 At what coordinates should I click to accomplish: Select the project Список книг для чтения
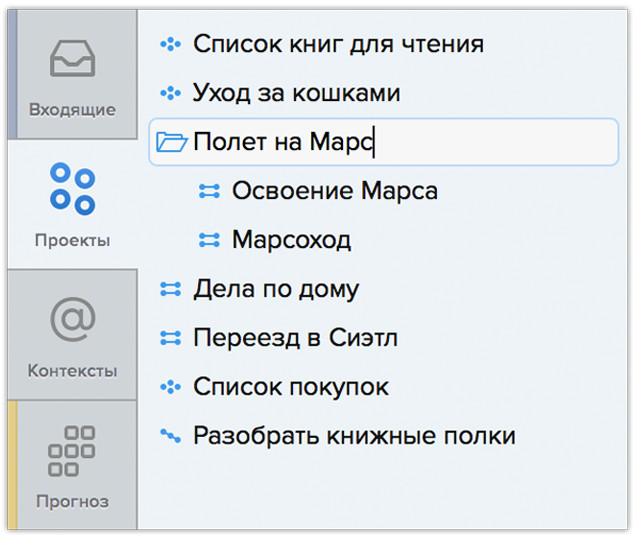click(338, 44)
